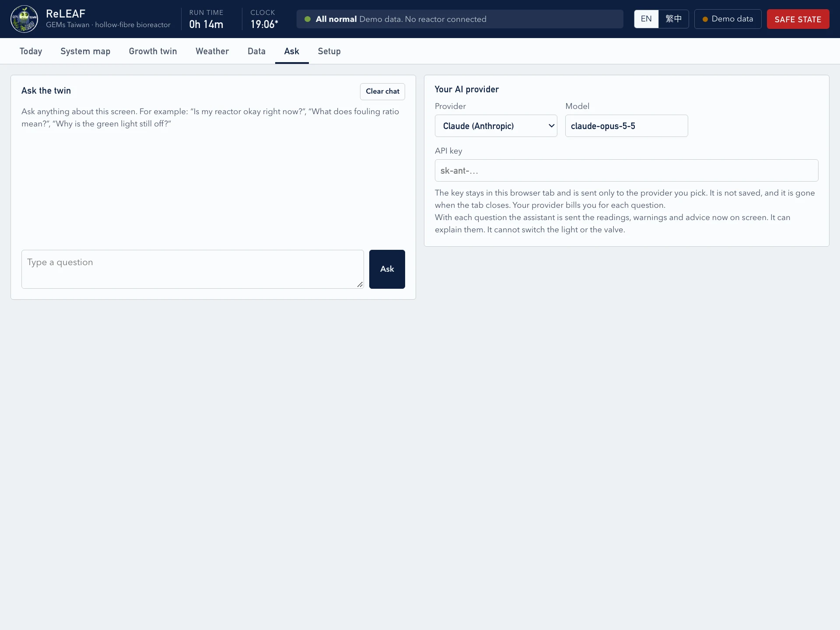Click the Ask the twin heading
The image size is (840, 630).
click(46, 91)
